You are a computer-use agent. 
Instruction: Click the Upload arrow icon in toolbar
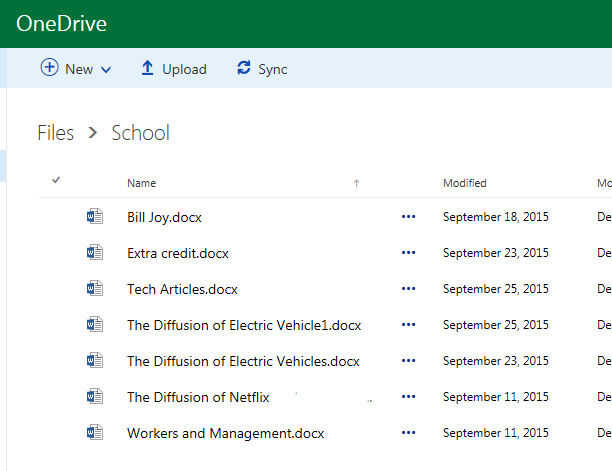click(x=147, y=68)
